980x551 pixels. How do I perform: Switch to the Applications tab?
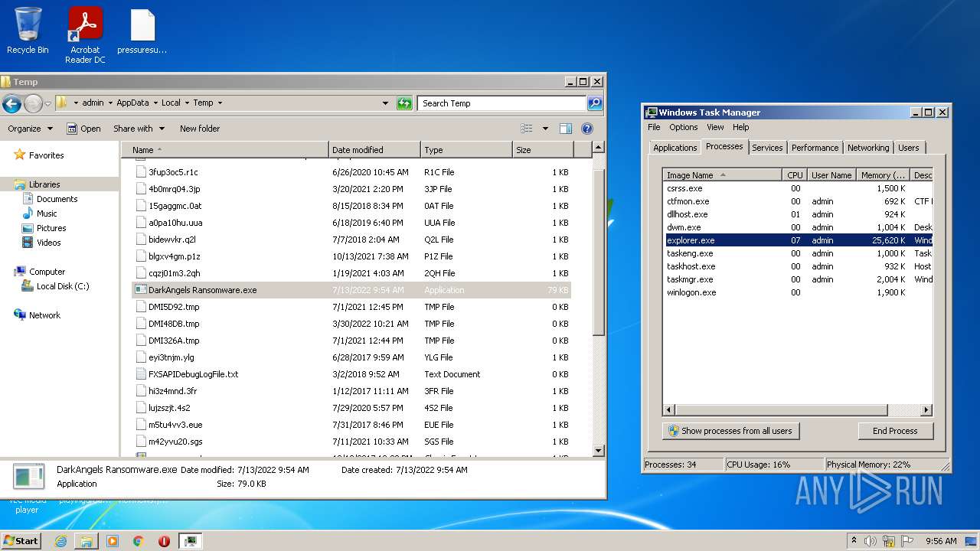coord(675,148)
